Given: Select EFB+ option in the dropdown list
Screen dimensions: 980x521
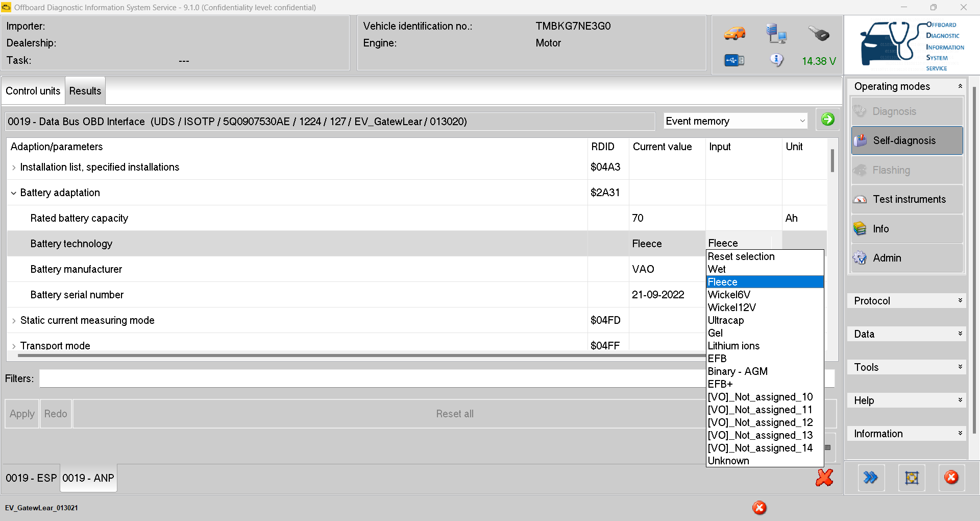Looking at the screenshot, I should [x=720, y=384].
